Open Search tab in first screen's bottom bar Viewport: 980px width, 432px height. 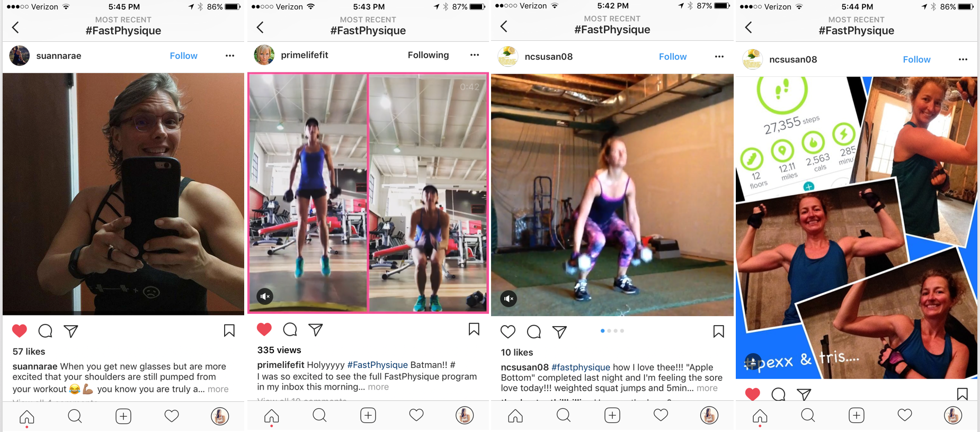click(75, 416)
